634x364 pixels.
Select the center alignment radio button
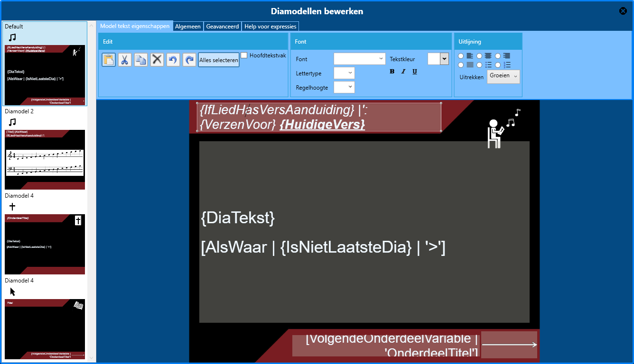[479, 56]
